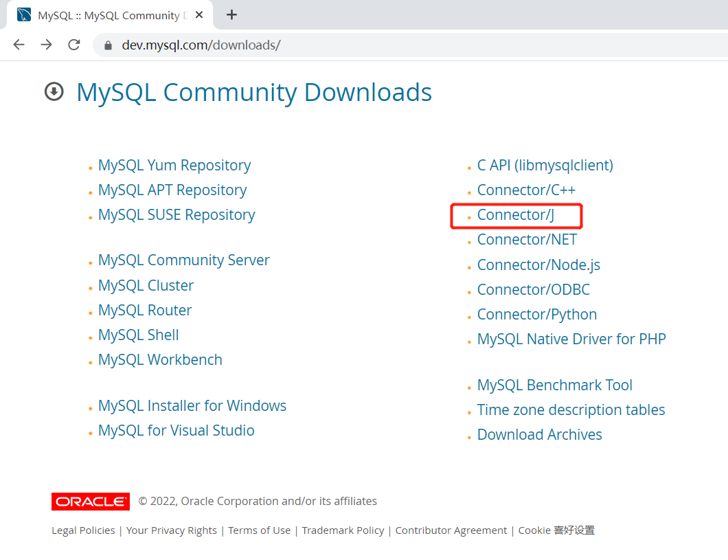Click the download circle icon beside the heading
Screen dimensions: 728x560
pyautogui.click(x=54, y=91)
